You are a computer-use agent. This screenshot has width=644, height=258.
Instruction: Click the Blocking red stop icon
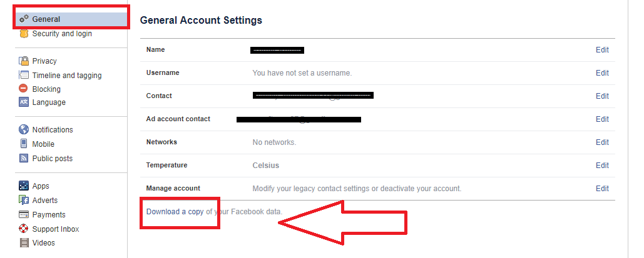click(24, 89)
